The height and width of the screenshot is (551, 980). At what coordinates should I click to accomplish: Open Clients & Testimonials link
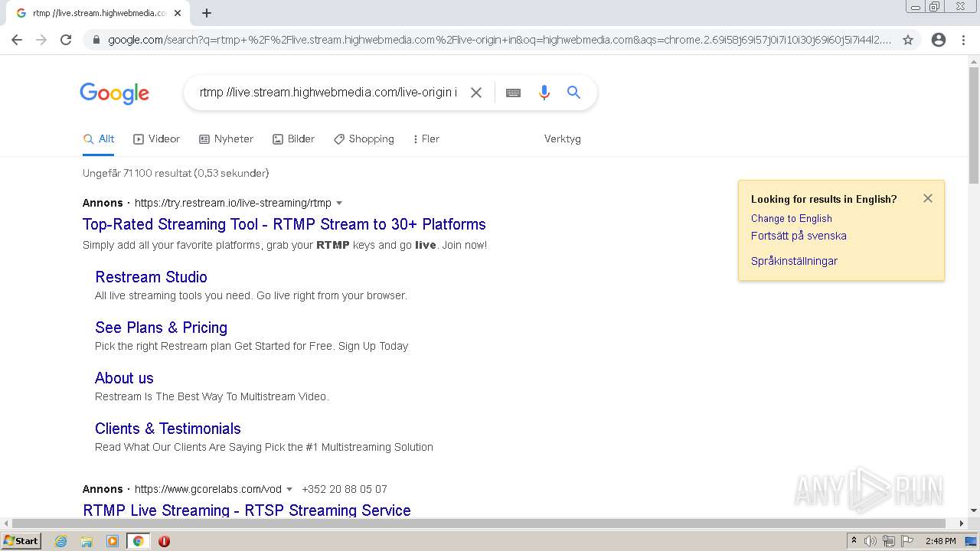[168, 429]
